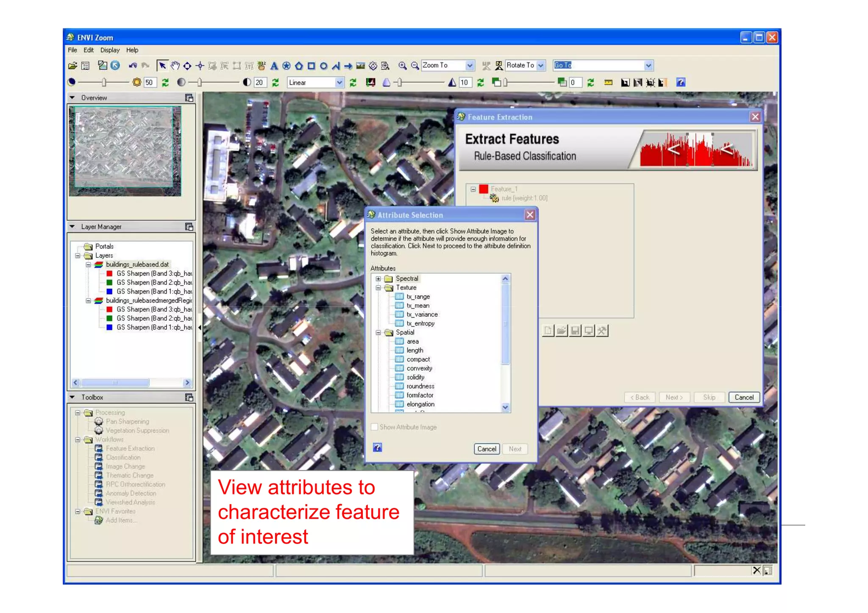Viewport: 868px width, 613px height.
Task: Select the area spatial attribute
Action: click(x=412, y=341)
